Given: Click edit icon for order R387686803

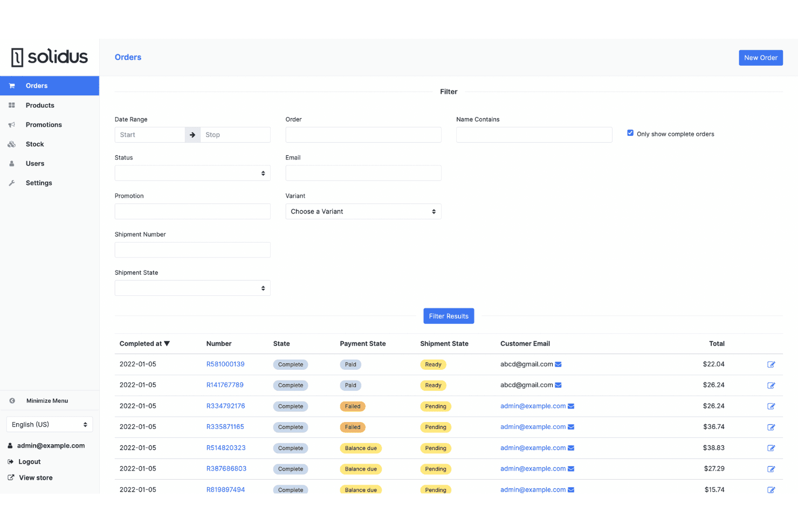Looking at the screenshot, I should coord(771,469).
